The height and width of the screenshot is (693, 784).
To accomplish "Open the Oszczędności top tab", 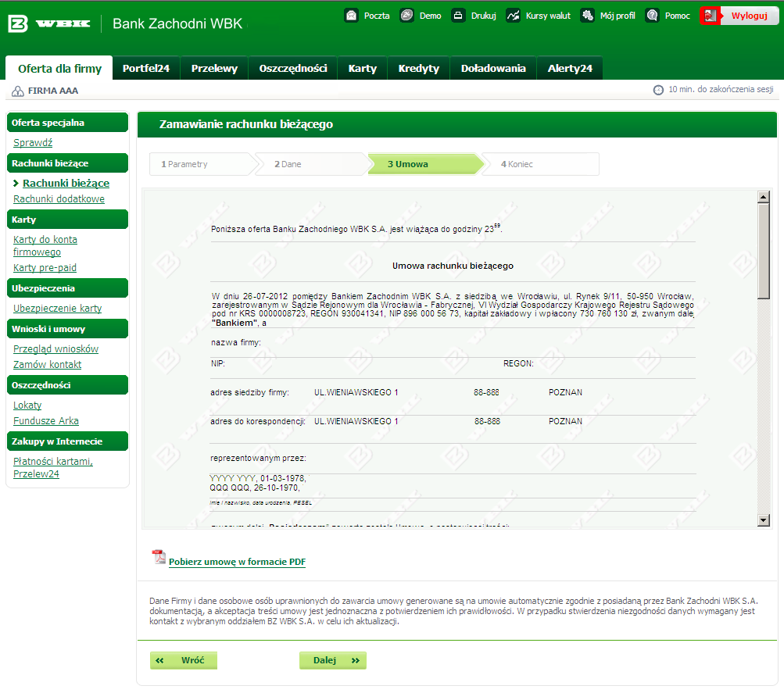I will pos(293,68).
